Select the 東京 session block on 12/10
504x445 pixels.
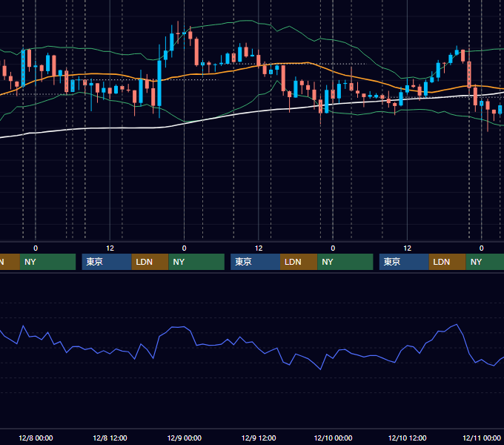[404, 262]
